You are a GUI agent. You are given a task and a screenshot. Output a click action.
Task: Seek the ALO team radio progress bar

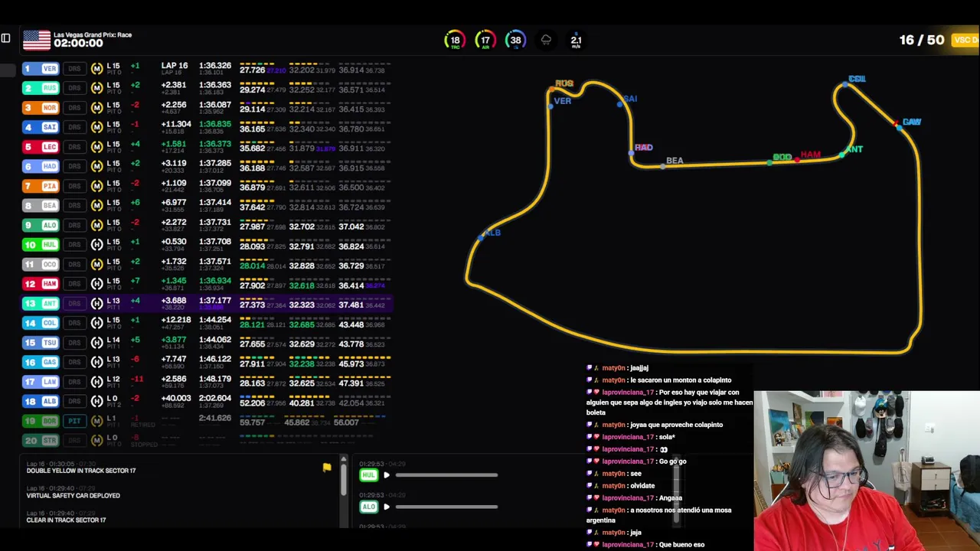[x=446, y=507]
